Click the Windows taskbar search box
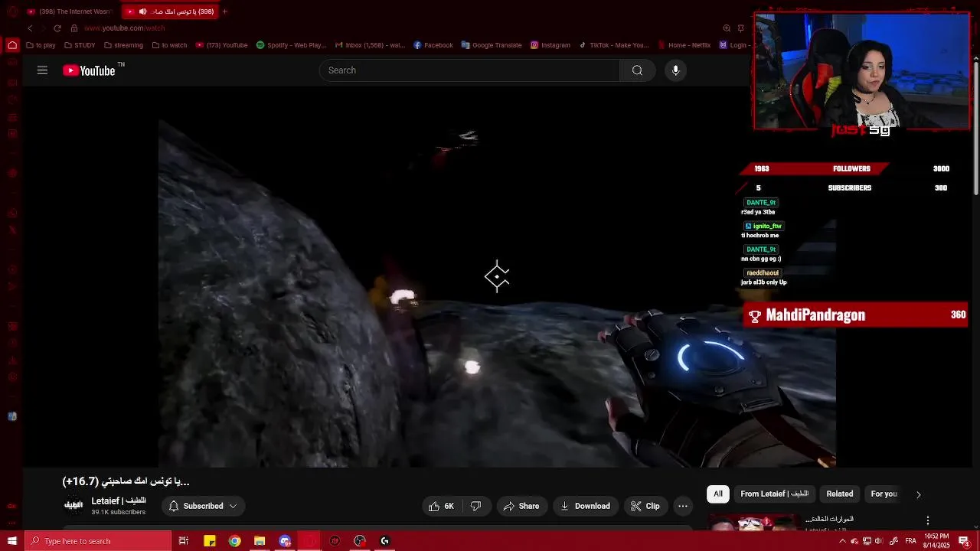 coord(97,541)
